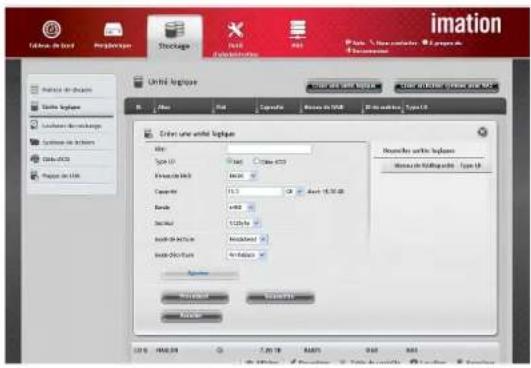Sort table by the État column
This screenshot has height=368, width=531.
click(221, 107)
